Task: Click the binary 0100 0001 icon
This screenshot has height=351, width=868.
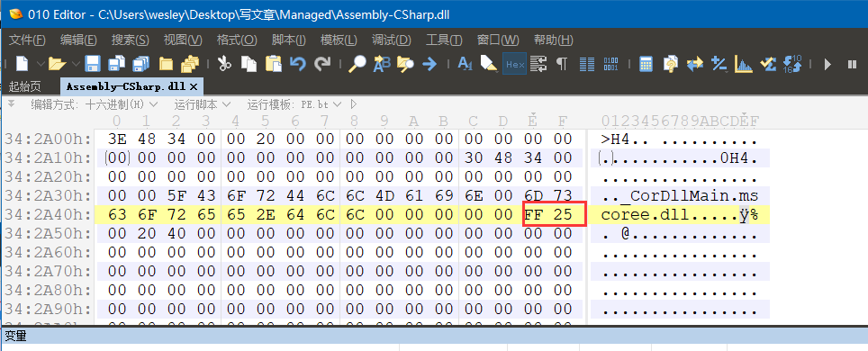Action: tap(610, 64)
